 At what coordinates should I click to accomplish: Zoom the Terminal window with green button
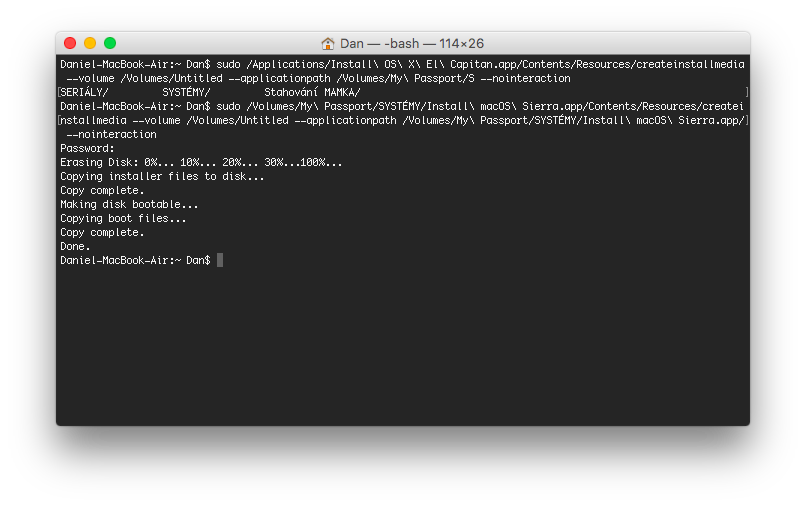(x=110, y=43)
